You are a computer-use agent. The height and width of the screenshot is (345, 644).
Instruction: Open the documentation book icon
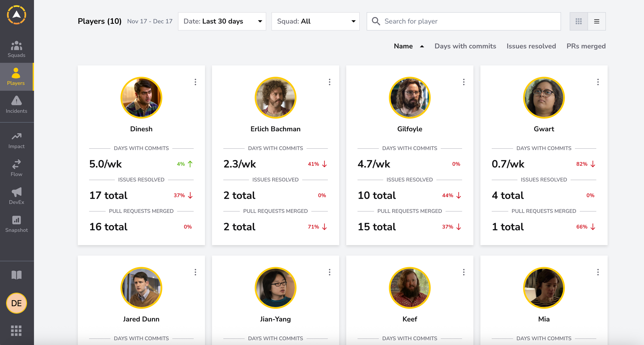(16, 275)
